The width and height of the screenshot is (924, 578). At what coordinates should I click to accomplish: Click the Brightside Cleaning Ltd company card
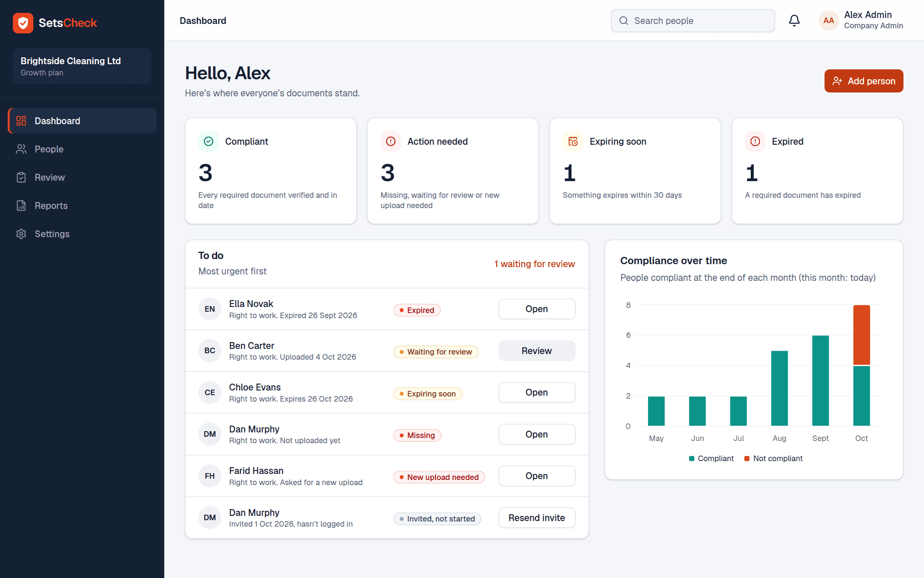[x=82, y=66]
